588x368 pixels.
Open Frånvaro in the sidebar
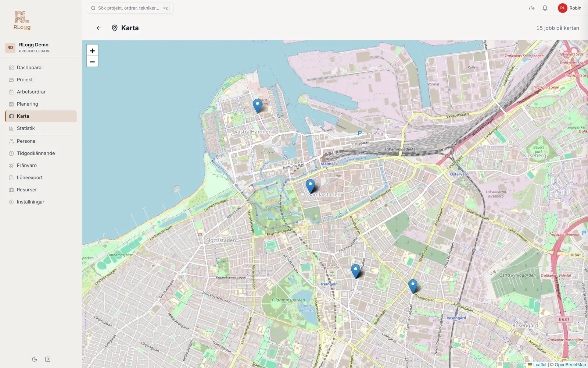[41, 166]
